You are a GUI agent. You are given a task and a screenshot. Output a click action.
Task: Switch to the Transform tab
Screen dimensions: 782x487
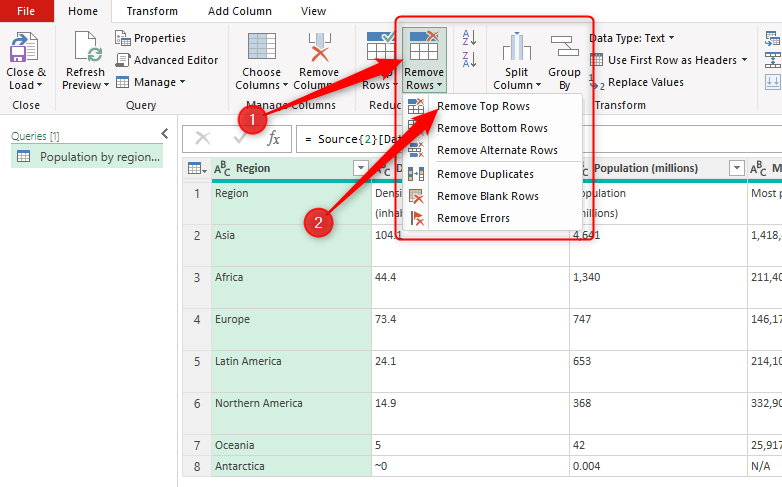pyautogui.click(x=152, y=11)
